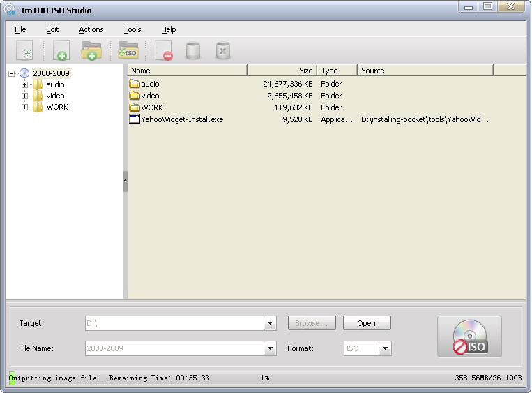Click the 2,655,458 KB size value
532x393 pixels.
[290, 96]
